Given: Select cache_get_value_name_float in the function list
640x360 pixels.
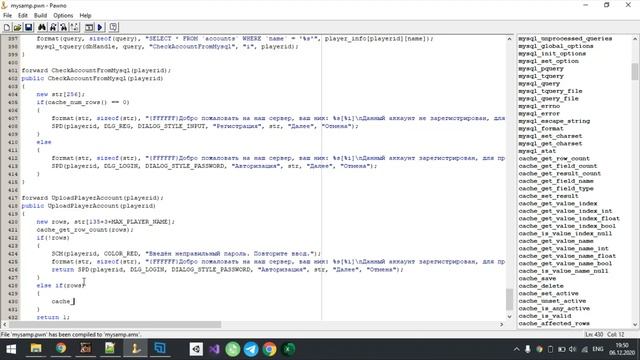Looking at the screenshot, I should click(567, 256).
